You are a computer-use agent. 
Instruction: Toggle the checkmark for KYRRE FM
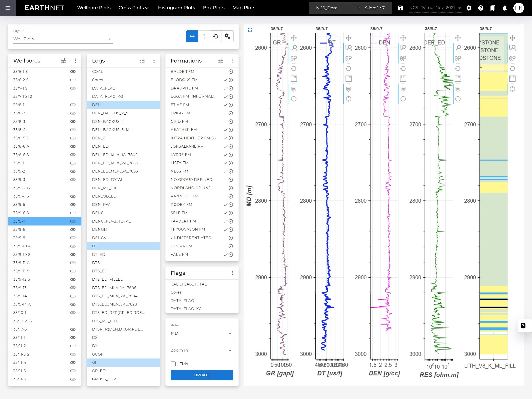pos(225,155)
